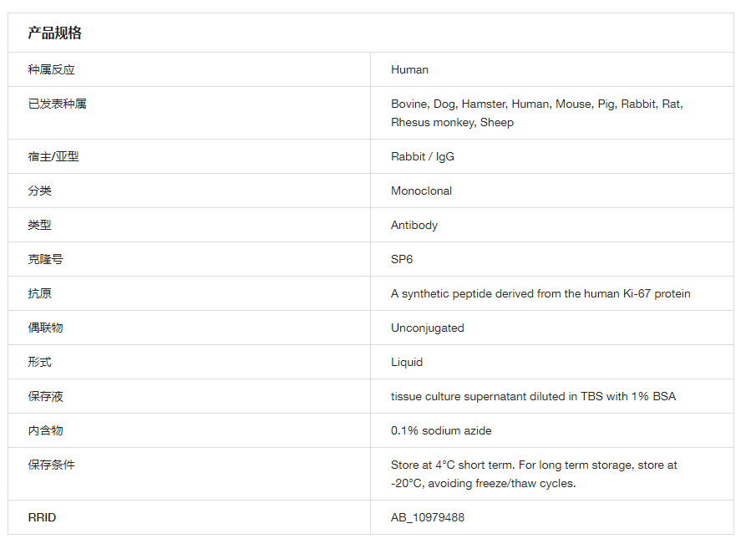Screen dimensions: 756x549
Task: Click the RRID row label
Action: point(42,517)
